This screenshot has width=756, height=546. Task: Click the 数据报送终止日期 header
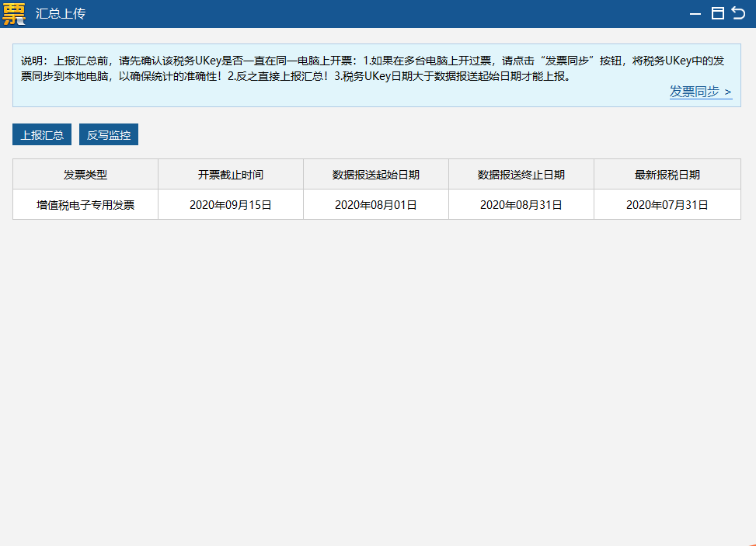pos(521,174)
